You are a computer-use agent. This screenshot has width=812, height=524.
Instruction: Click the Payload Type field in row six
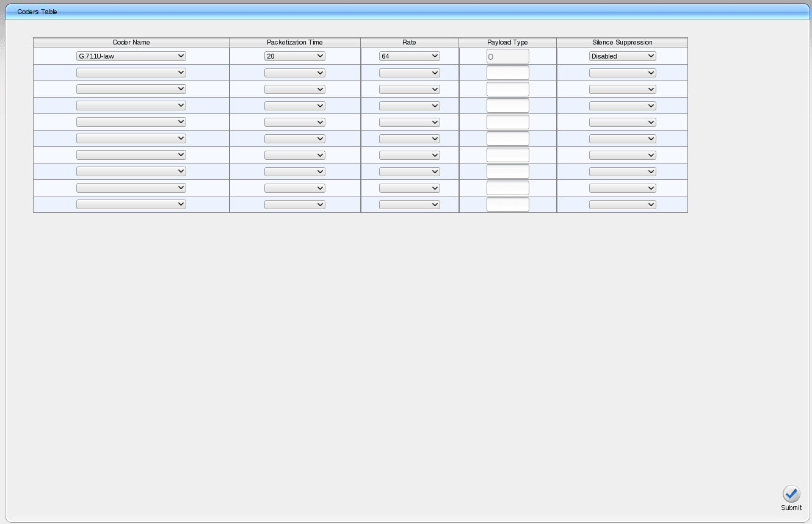pyautogui.click(x=508, y=138)
